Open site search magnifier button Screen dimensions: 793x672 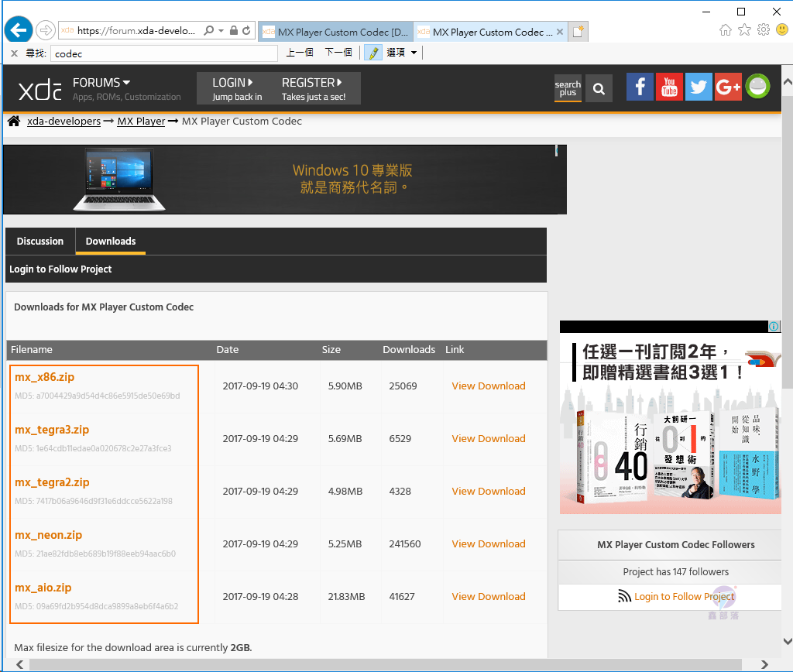(x=599, y=88)
